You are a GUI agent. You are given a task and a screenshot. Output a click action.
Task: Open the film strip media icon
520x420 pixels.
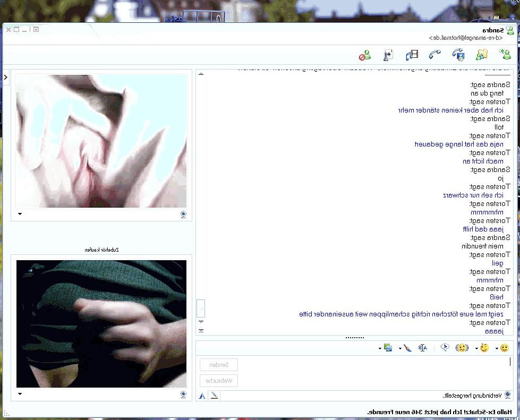412,55
